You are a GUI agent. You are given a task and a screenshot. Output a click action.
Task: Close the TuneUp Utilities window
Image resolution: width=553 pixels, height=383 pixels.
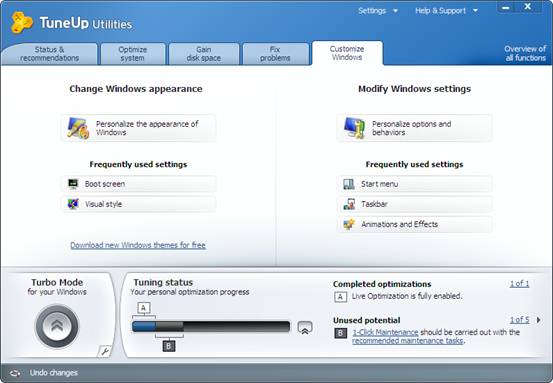point(528,7)
